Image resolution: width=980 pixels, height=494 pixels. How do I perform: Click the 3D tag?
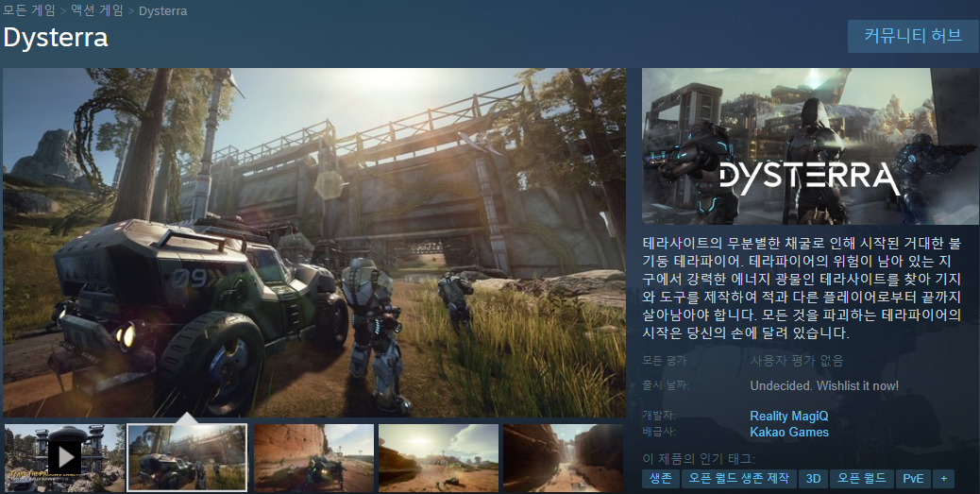(x=813, y=479)
